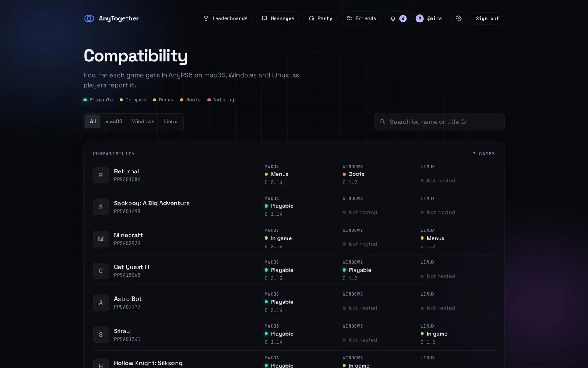Click the Menus legend item

163,100
